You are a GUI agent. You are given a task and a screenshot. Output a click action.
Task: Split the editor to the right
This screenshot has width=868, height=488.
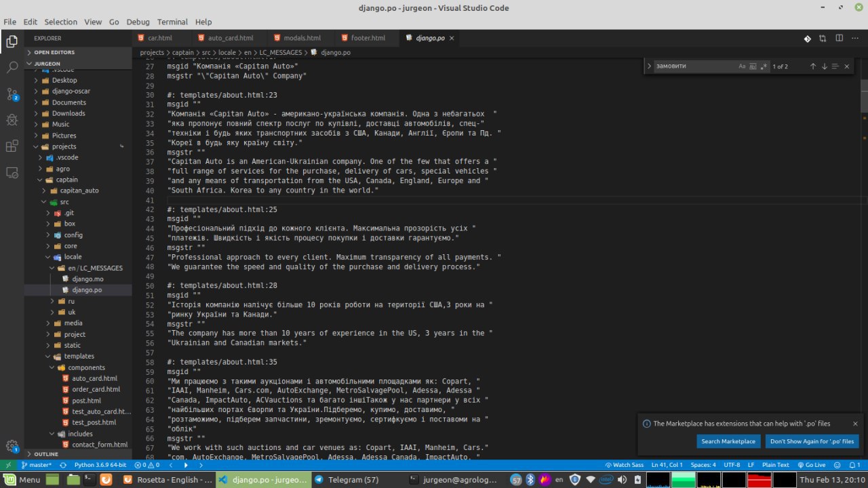point(837,39)
